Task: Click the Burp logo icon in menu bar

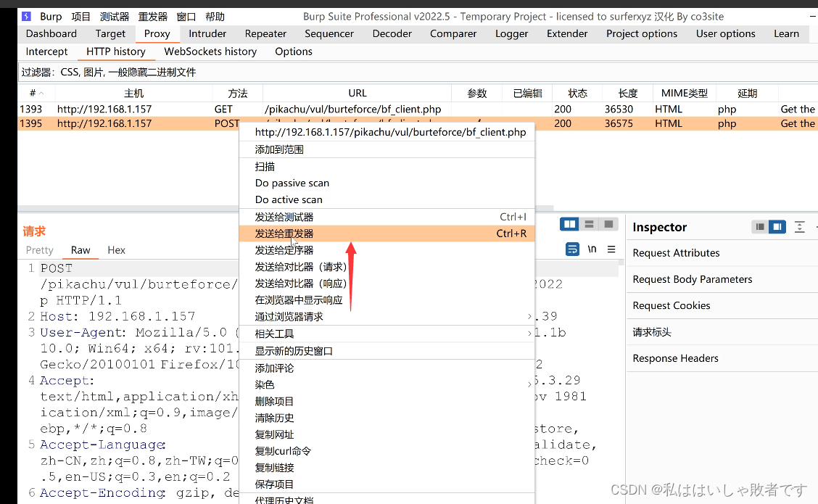Action: click(26, 16)
